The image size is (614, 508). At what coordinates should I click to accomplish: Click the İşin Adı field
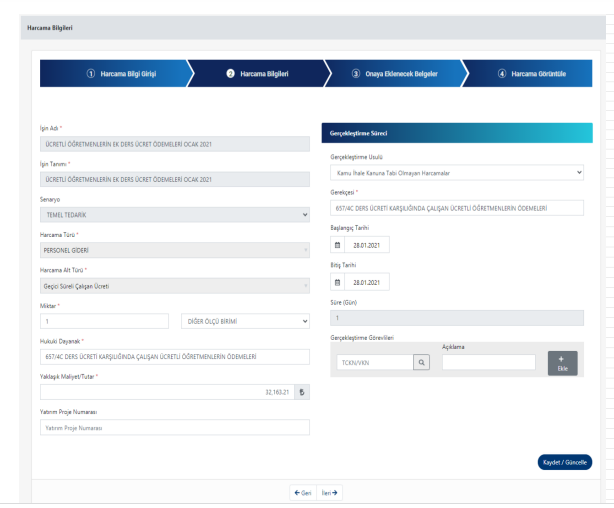click(x=175, y=144)
